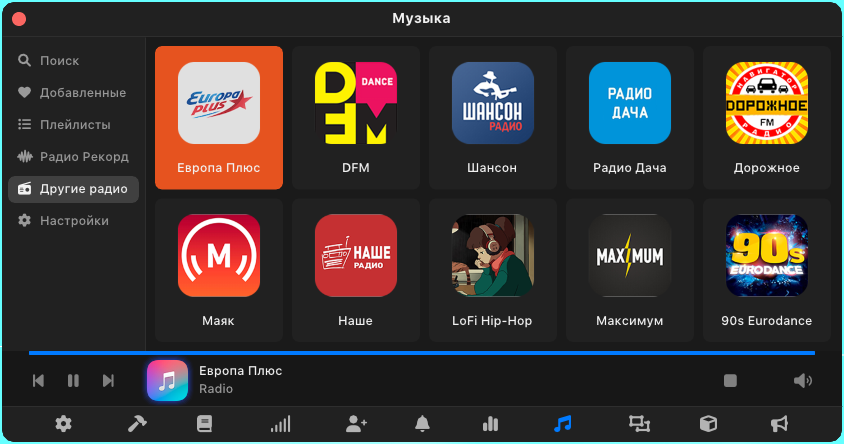Open the add user icon

356,424
